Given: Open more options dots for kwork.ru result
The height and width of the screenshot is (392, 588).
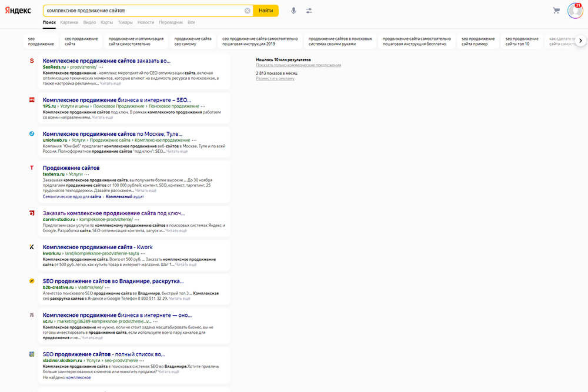Looking at the screenshot, I should point(143,254).
